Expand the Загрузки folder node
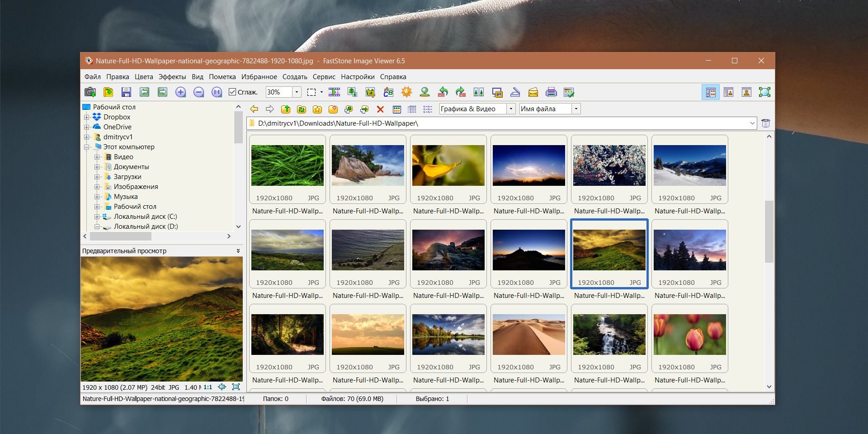Image resolution: width=868 pixels, height=434 pixels. (x=97, y=177)
